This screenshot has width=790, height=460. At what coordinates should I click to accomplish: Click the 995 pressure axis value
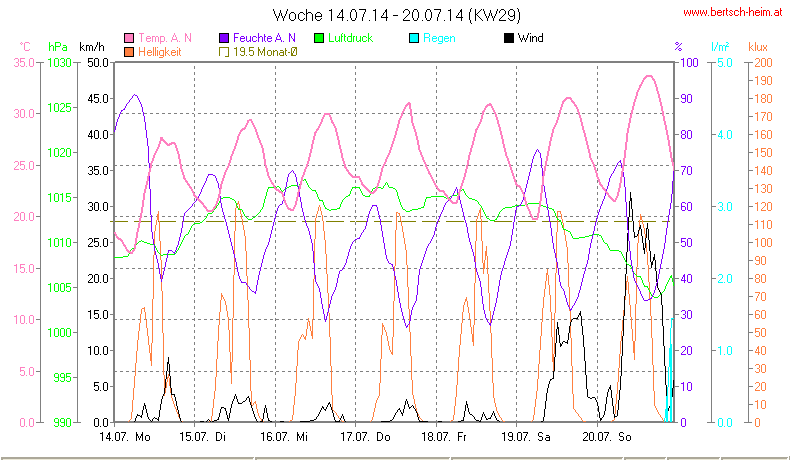point(62,377)
